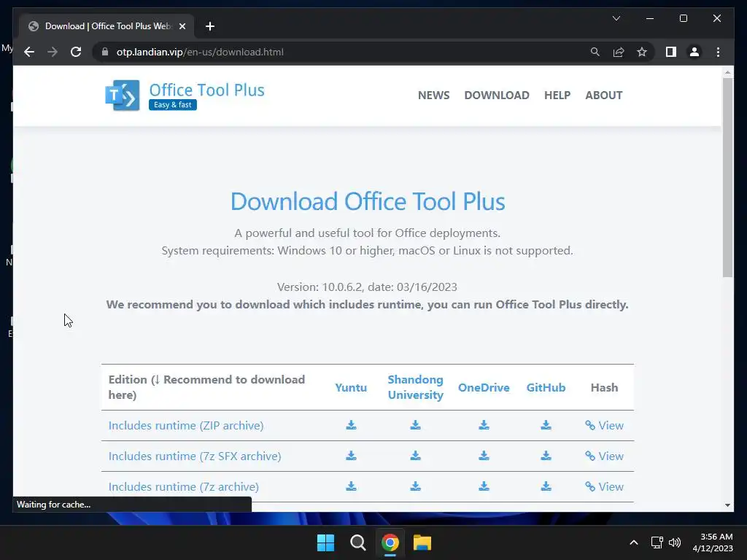Image resolution: width=747 pixels, height=560 pixels.
Task: Click the network icon in system tray
Action: [657, 542]
